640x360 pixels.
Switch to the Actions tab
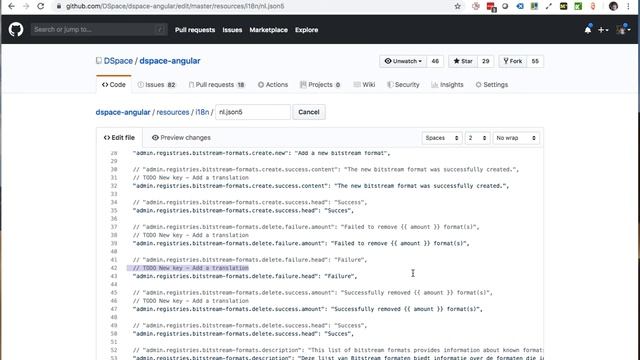[273, 84]
